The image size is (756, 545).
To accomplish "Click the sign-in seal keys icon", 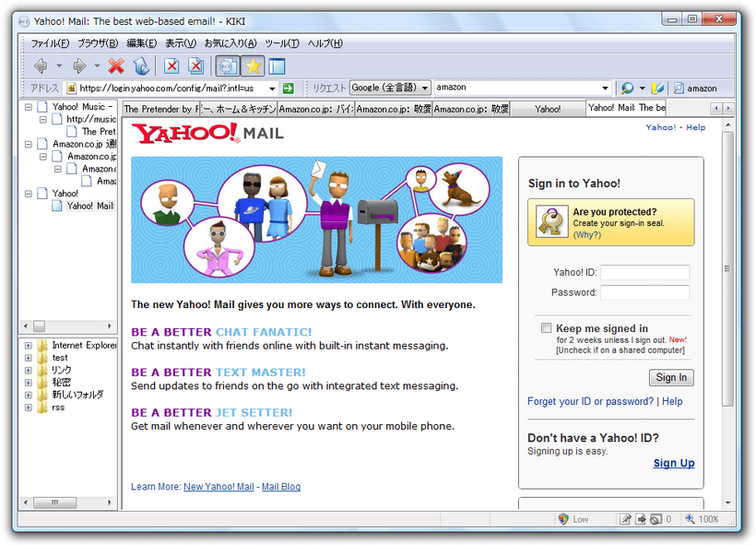I will pos(551,222).
